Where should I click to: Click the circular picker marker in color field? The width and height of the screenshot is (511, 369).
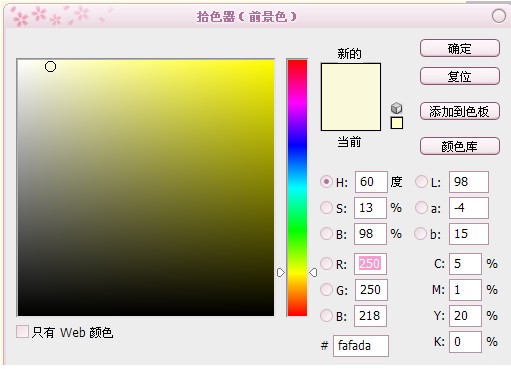point(50,67)
